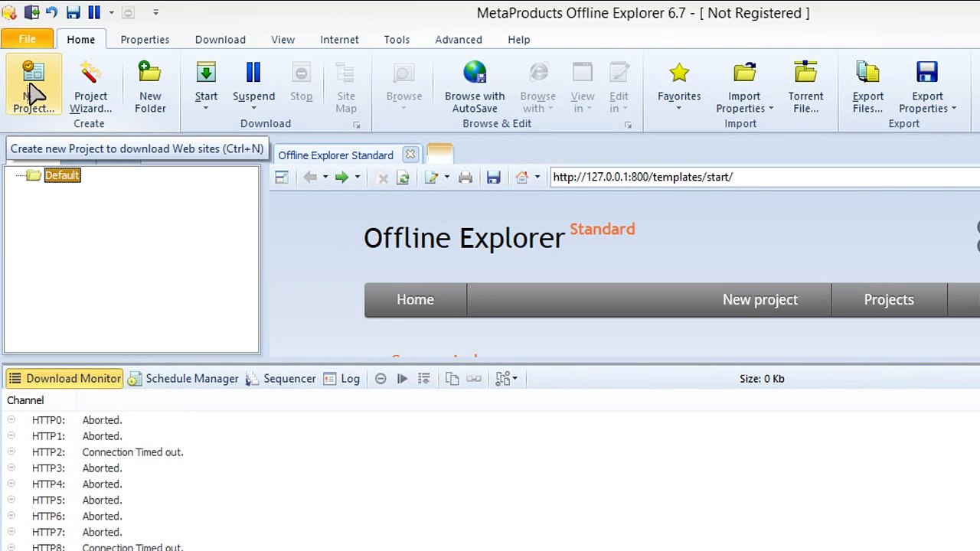The height and width of the screenshot is (551, 980).
Task: Save the page using browser toolbar floppy icon
Action: tap(493, 178)
